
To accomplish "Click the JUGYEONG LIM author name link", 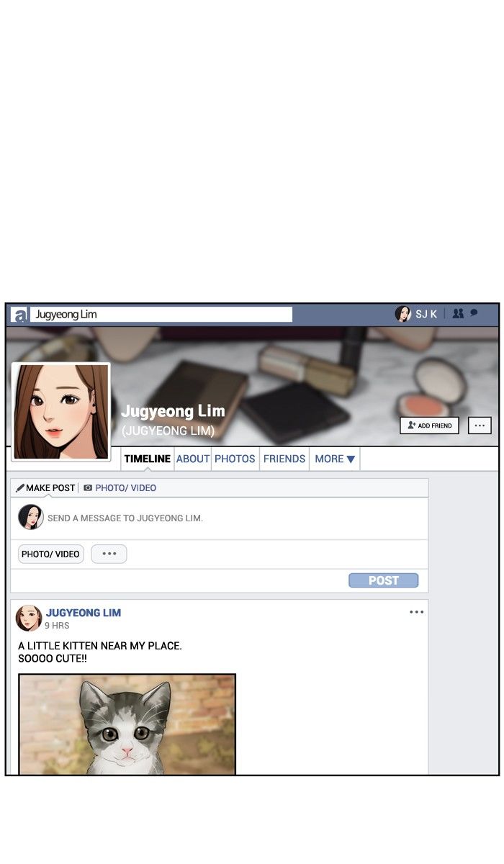I will point(84,613).
